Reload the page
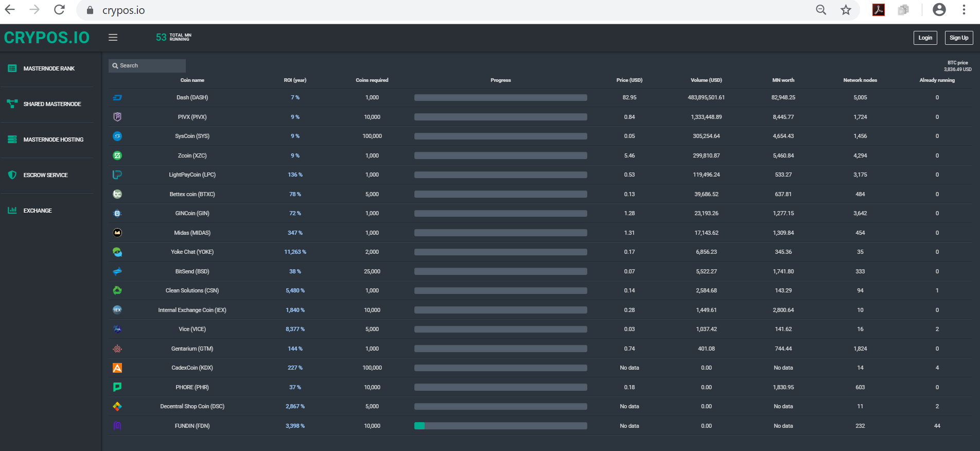The width and height of the screenshot is (980, 451). click(60, 10)
